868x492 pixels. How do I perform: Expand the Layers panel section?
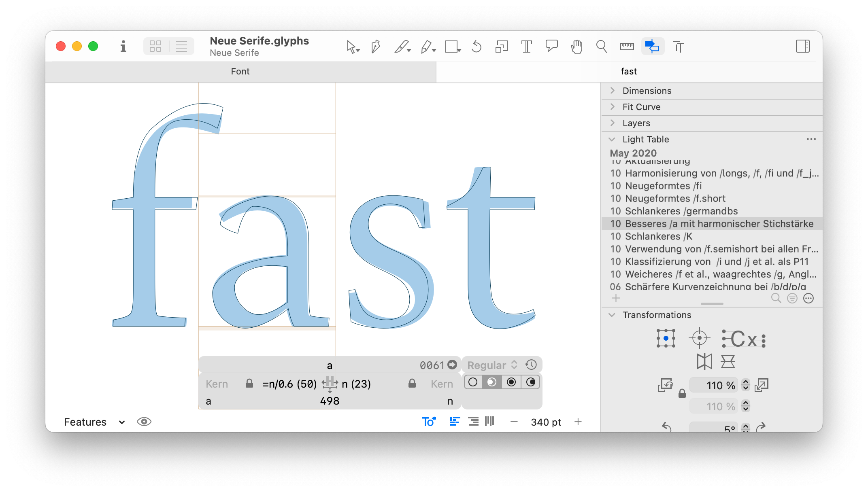point(613,123)
